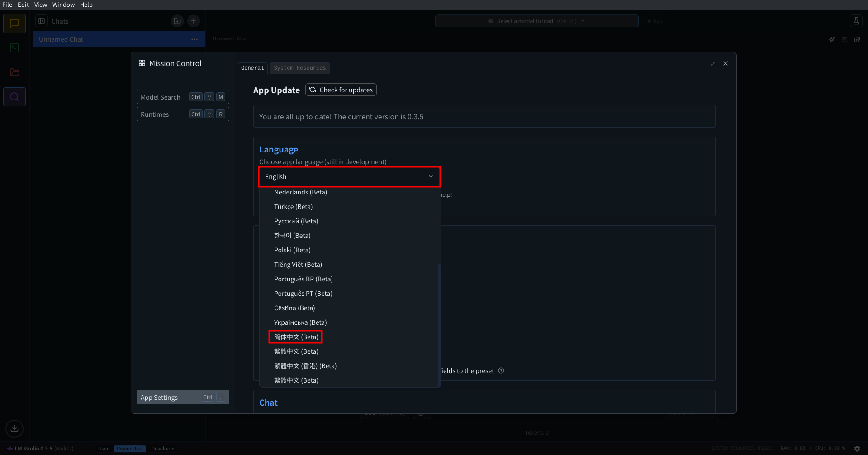The width and height of the screenshot is (868, 455).
Task: Choose Русский (Beta) language
Action: tap(349, 221)
